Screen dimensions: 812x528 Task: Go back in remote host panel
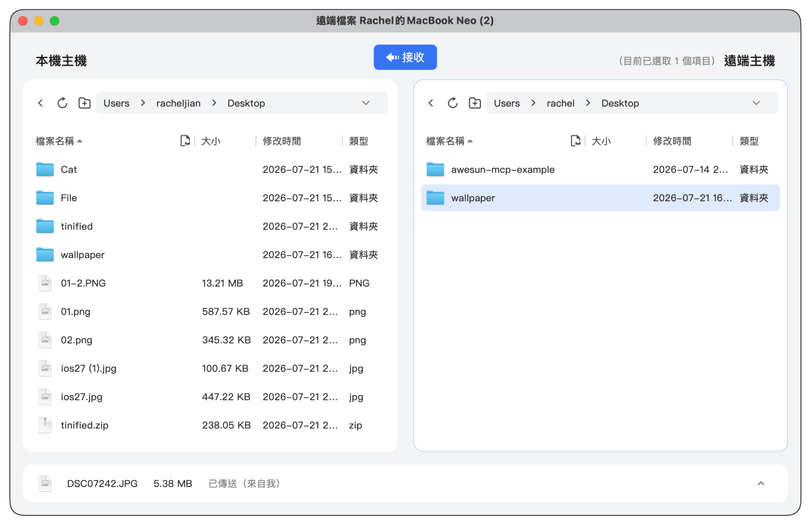click(431, 103)
